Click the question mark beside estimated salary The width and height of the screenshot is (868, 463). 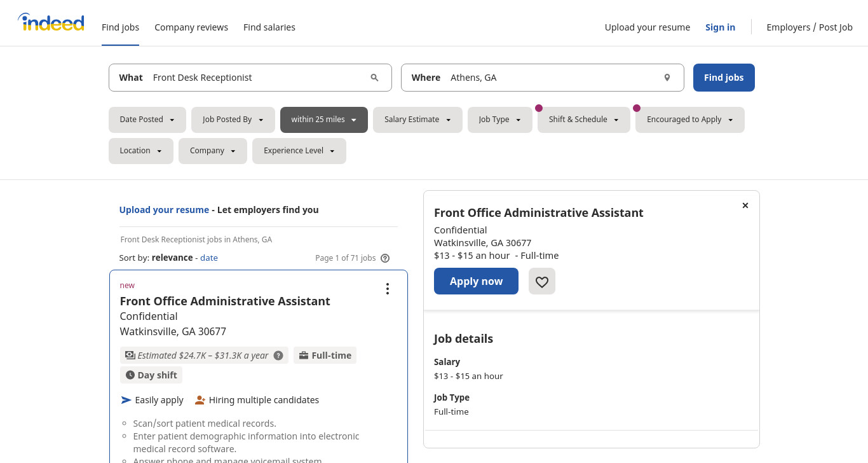tap(278, 356)
